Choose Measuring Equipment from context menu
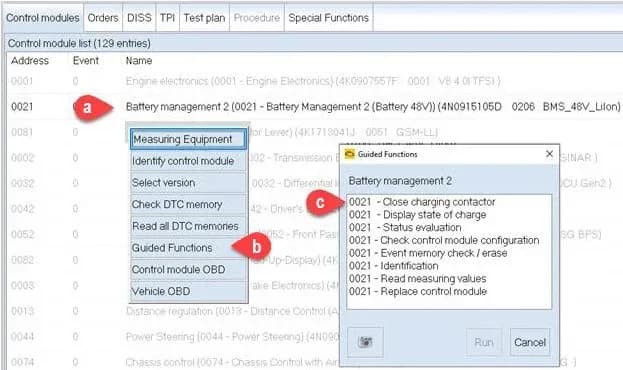 tap(188, 139)
